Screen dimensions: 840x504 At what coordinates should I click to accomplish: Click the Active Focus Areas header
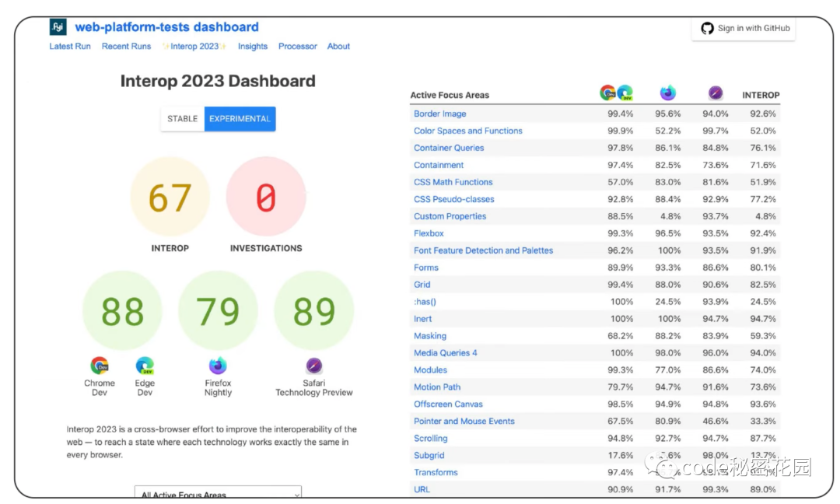pos(450,96)
